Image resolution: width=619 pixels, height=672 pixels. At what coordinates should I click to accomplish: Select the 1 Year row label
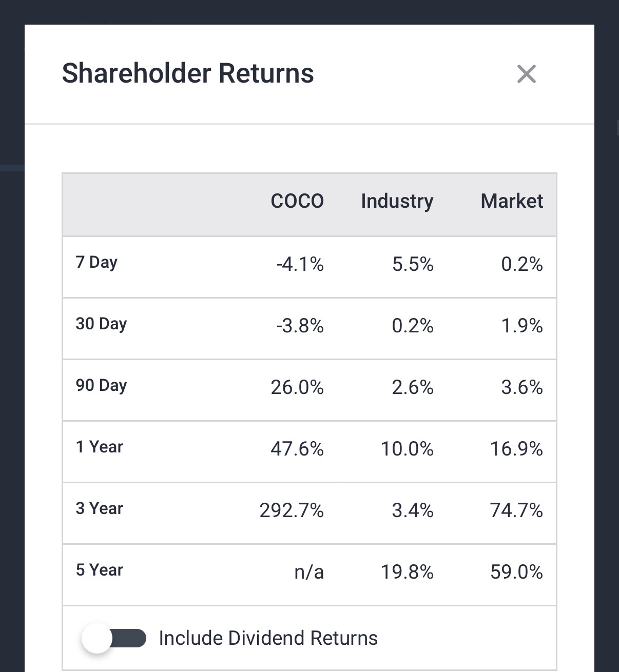tap(100, 447)
